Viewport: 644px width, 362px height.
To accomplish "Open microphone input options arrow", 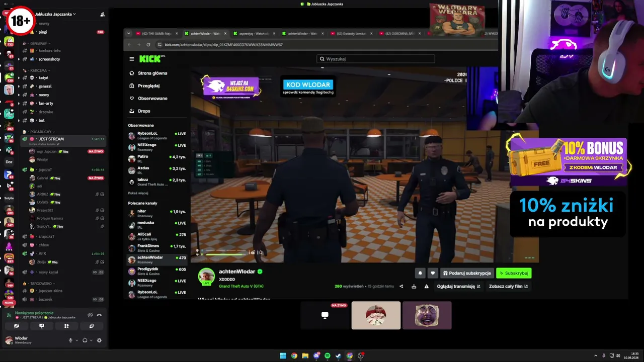I will pyautogui.click(x=76, y=340).
